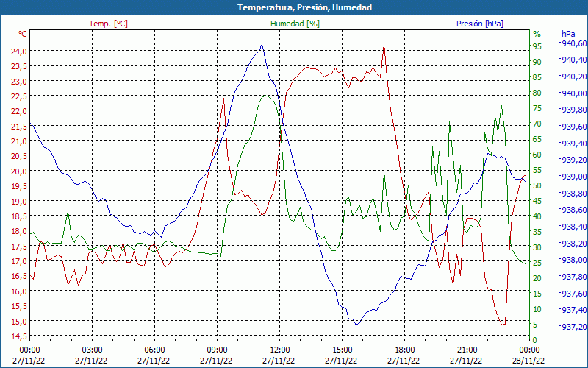Click the blue '940,60' pressure axis value
The height and width of the screenshot is (368, 588).
click(573, 43)
